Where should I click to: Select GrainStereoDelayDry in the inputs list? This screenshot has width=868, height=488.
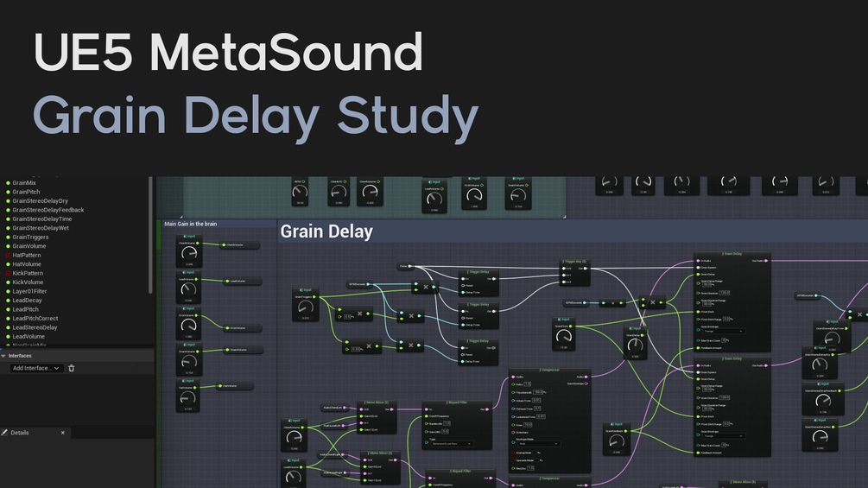pos(41,201)
